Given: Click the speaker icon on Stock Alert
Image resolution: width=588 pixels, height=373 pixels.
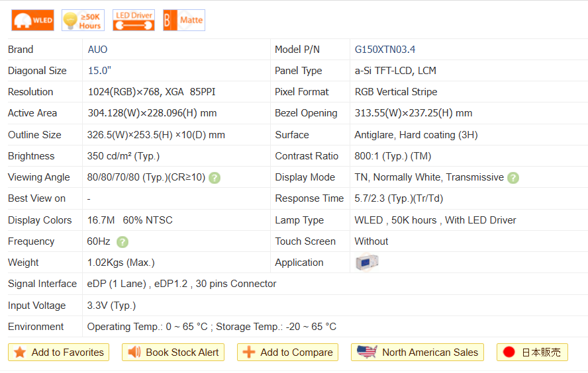Looking at the screenshot, I should [x=134, y=352].
